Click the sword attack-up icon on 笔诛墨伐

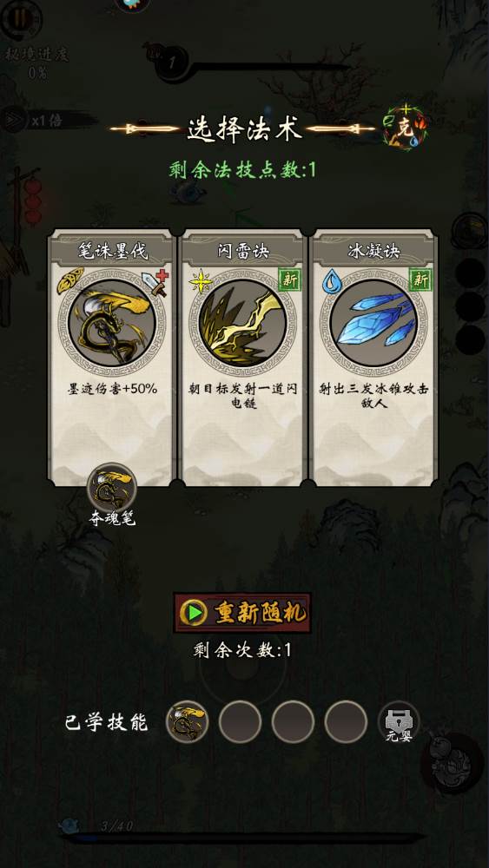point(155,283)
